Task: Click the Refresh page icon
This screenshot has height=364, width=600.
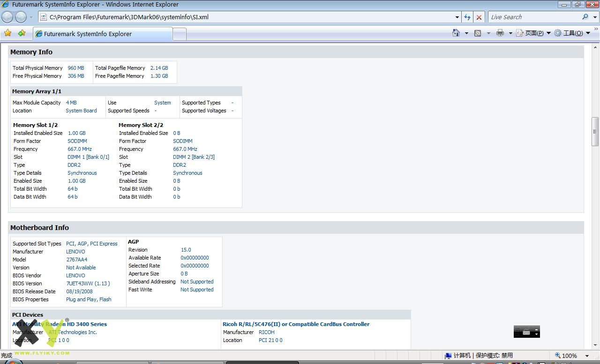Action: (x=467, y=17)
